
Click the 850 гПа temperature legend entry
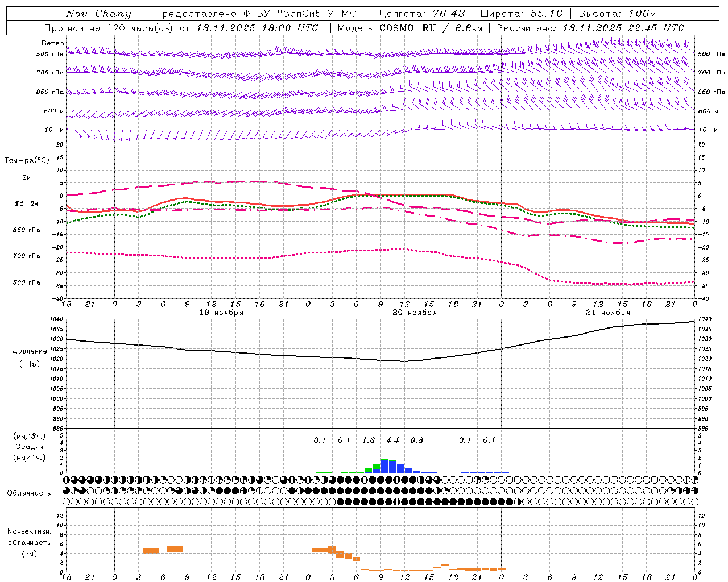27,230
